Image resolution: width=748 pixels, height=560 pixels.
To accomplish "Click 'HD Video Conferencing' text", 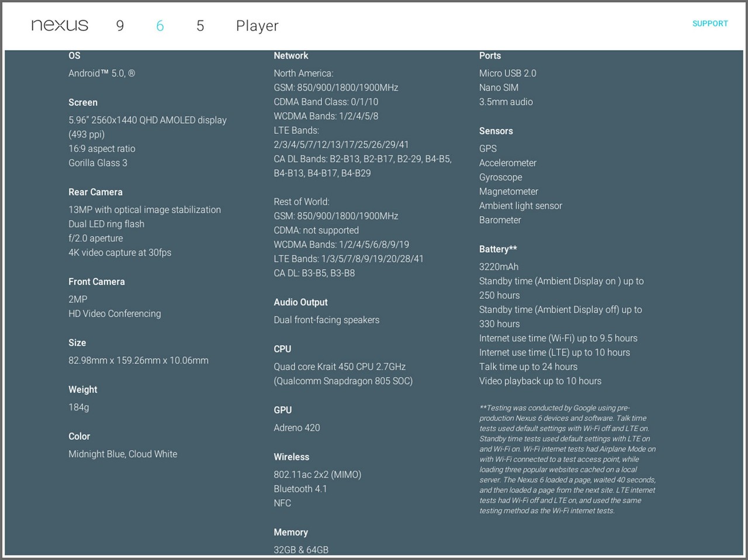I will [x=115, y=314].
